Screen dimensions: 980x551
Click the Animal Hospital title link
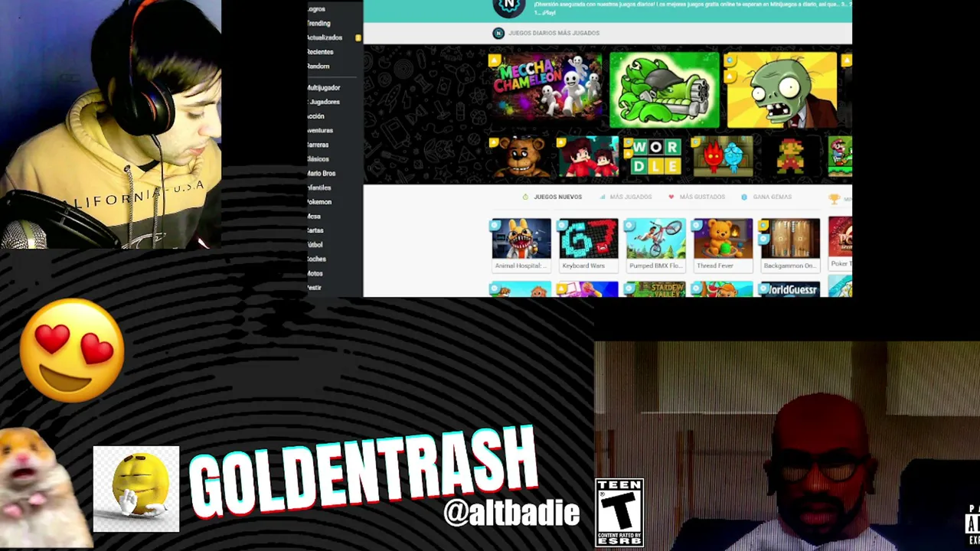pyautogui.click(x=521, y=266)
